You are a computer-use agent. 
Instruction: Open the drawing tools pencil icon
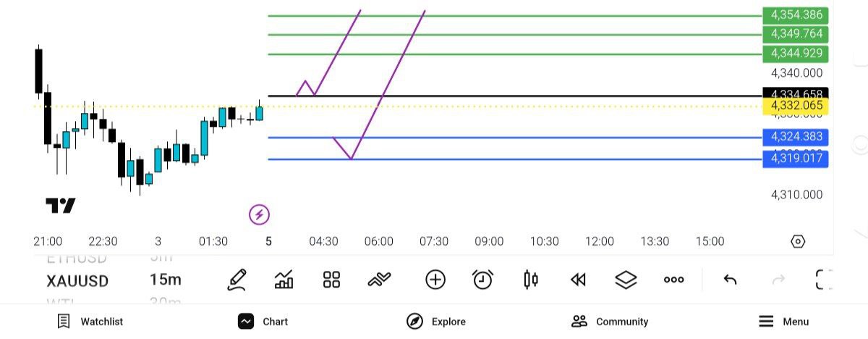237,280
